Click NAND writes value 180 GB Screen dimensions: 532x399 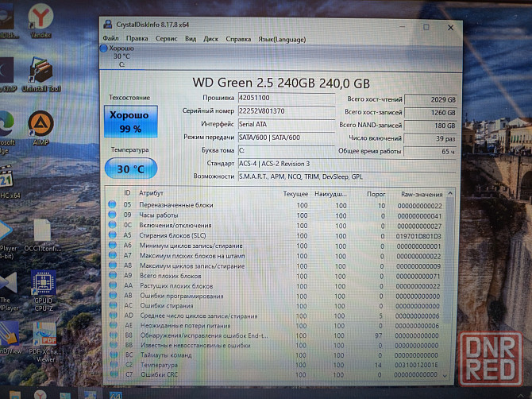tap(430, 126)
